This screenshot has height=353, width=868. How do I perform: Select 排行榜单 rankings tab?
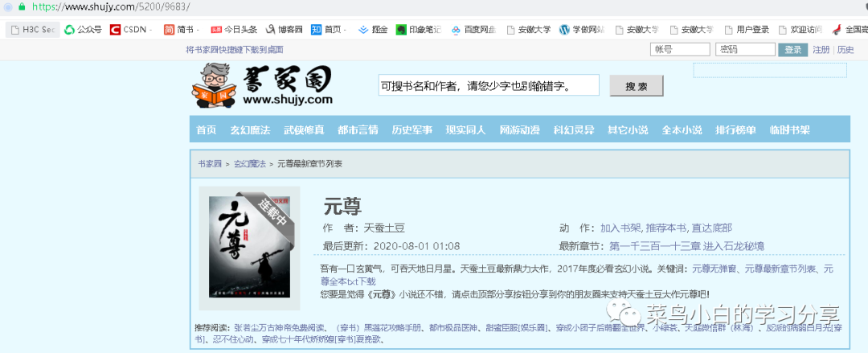pyautogui.click(x=735, y=130)
